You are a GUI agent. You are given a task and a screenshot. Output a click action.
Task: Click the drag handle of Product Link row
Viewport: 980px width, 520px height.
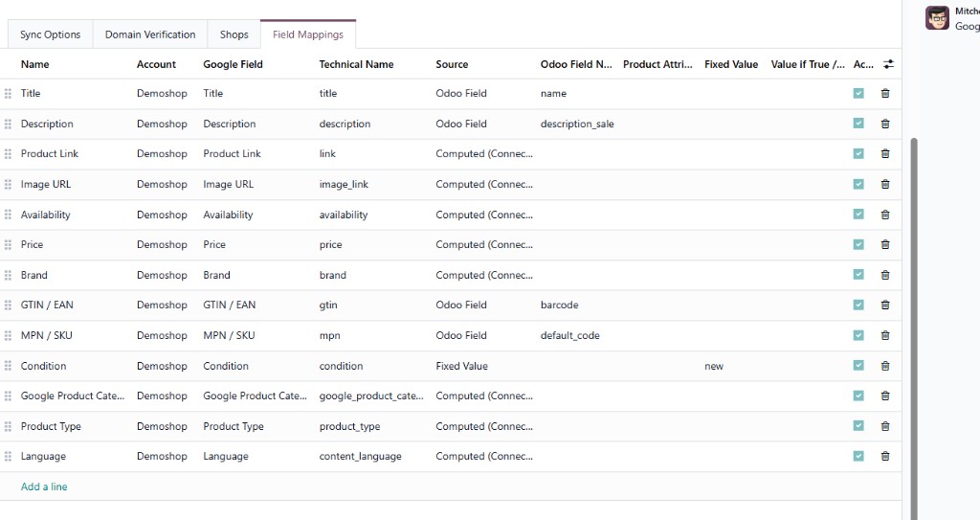8,154
